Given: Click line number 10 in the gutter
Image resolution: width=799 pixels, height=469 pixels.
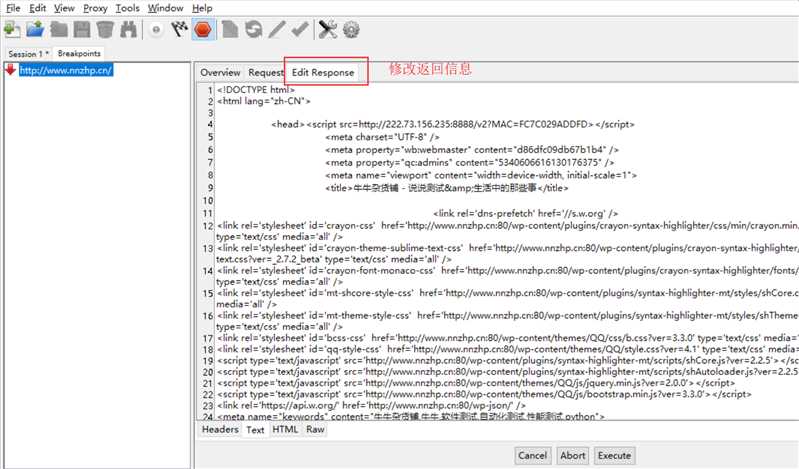Looking at the screenshot, I should [207, 200].
